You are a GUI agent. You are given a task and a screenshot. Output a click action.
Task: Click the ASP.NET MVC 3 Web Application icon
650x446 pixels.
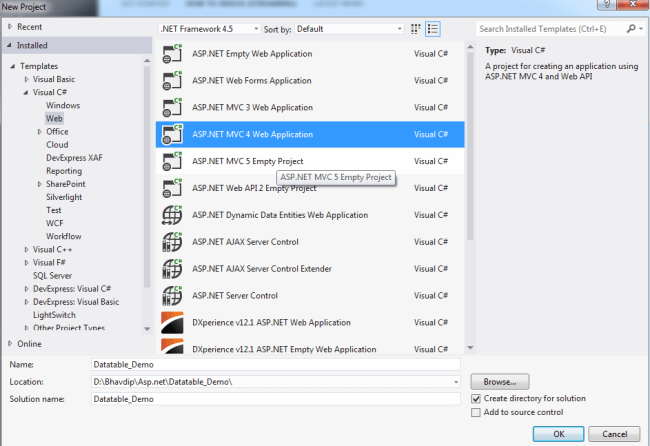pyautogui.click(x=172, y=108)
